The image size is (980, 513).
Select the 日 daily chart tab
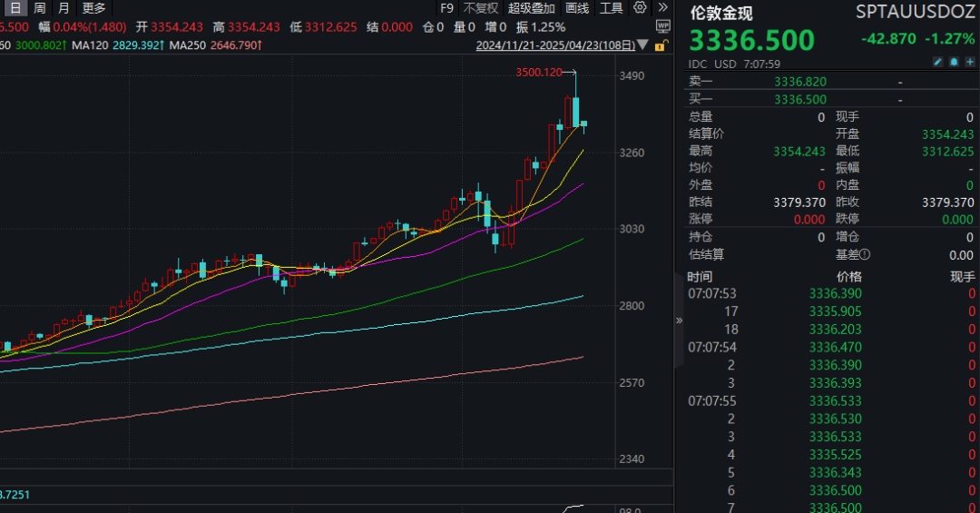[15, 8]
